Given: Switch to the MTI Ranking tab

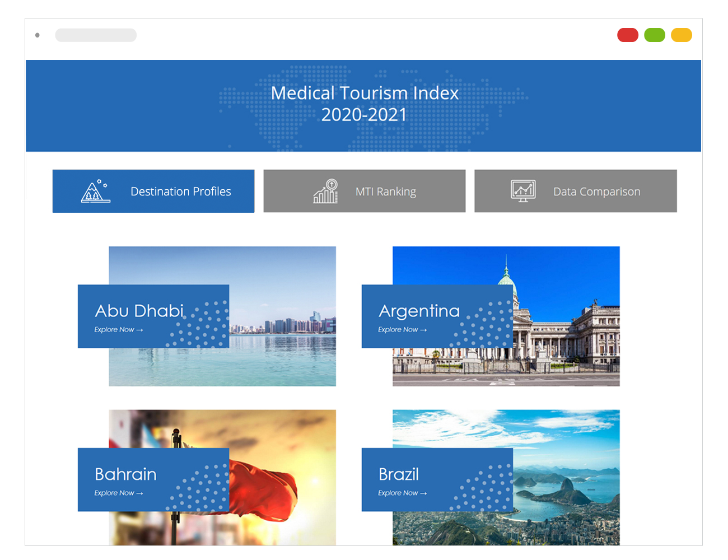Looking at the screenshot, I should click(386, 192).
